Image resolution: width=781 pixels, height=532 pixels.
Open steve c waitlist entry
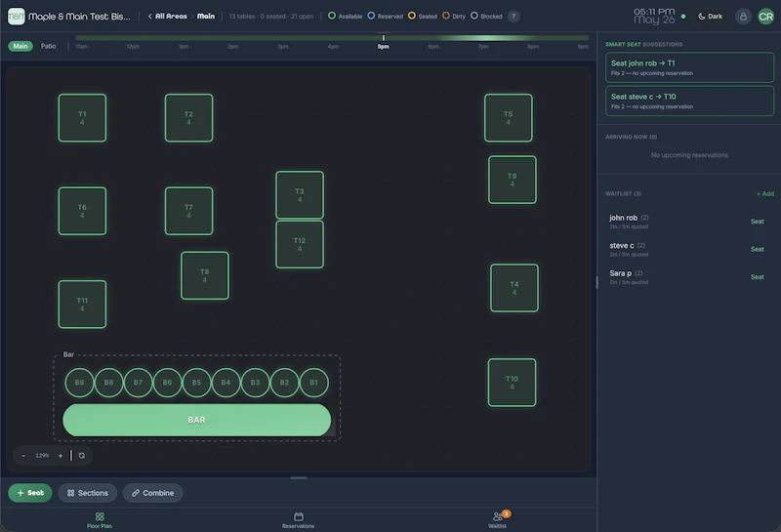coord(689,249)
